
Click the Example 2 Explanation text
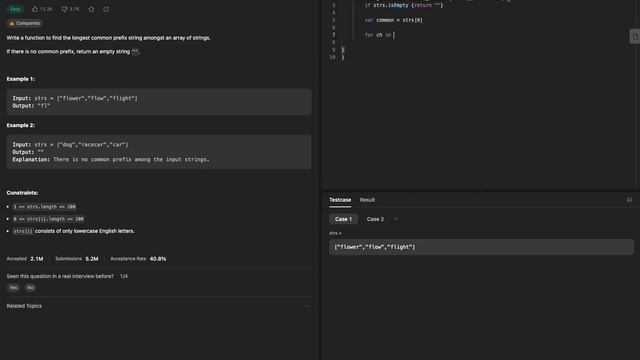coord(111,160)
